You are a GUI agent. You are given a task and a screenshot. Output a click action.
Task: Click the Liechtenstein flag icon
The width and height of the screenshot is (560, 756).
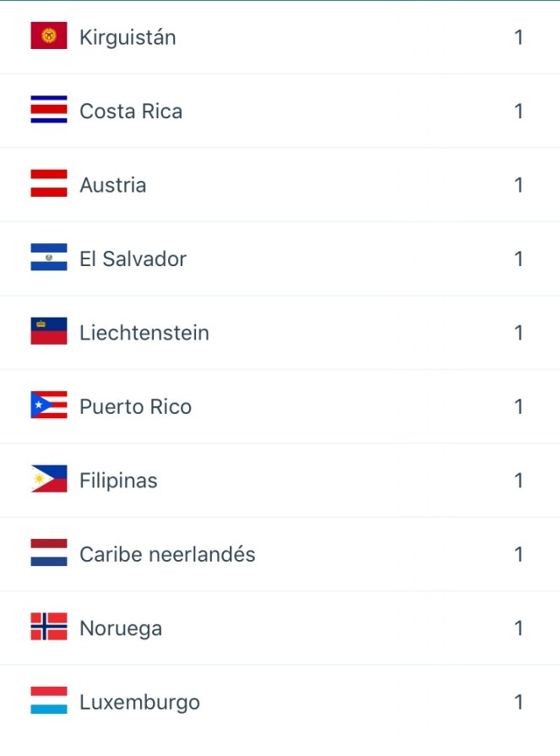pos(49,332)
